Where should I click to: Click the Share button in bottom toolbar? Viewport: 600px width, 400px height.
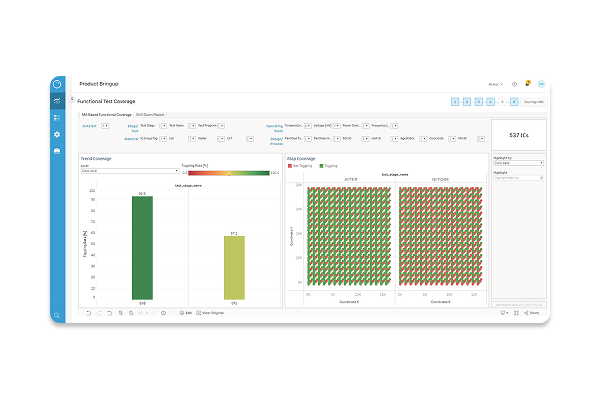tap(532, 313)
